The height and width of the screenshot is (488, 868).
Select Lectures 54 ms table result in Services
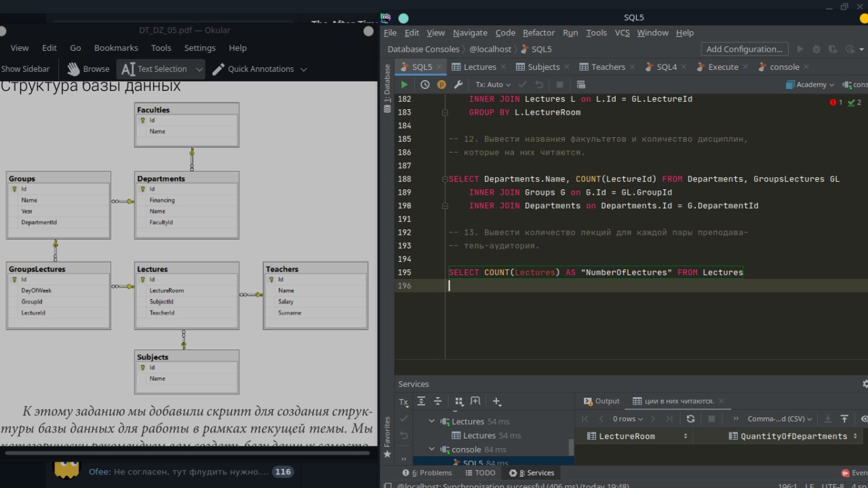486,436
